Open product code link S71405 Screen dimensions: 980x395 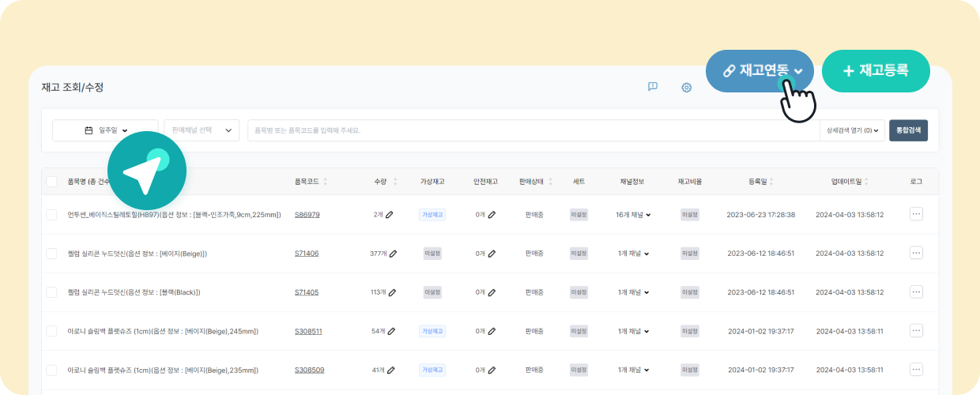(307, 292)
